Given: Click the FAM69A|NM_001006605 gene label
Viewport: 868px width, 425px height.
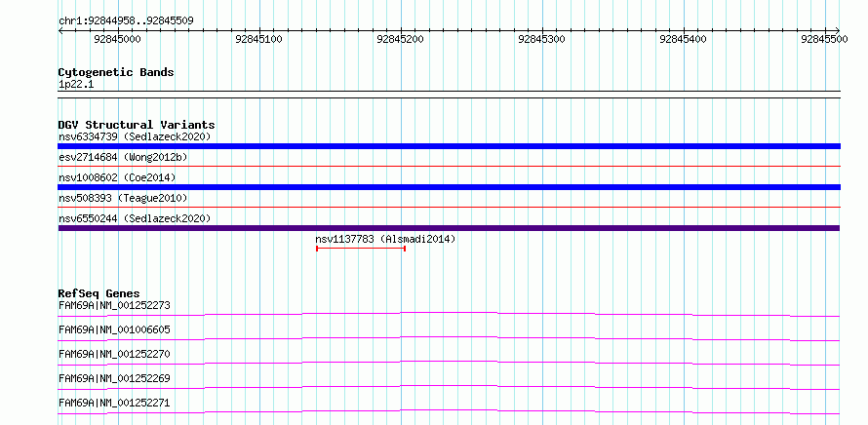Looking at the screenshot, I should coord(114,329).
